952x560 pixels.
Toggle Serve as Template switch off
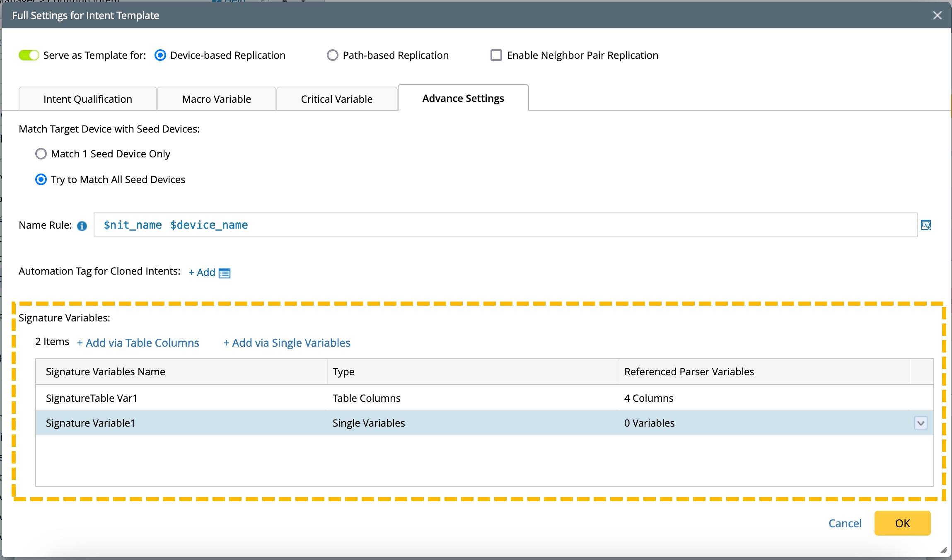[29, 55]
